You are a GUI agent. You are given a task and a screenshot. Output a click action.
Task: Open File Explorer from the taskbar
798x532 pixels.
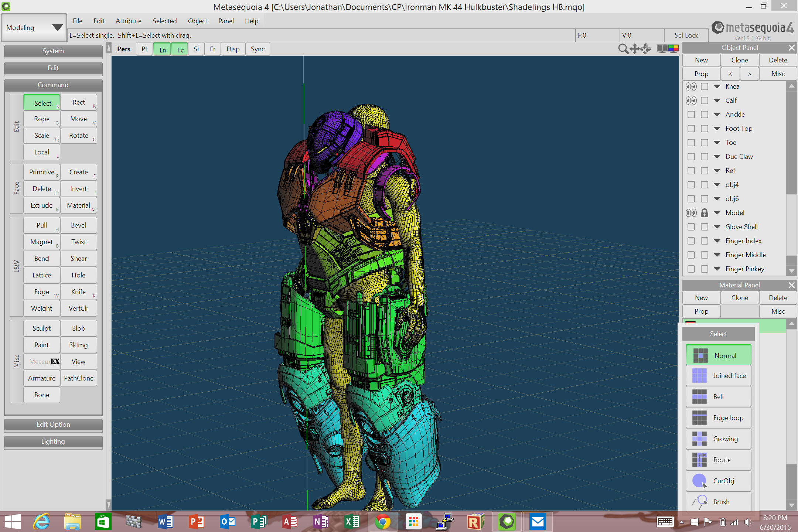pos(72,522)
